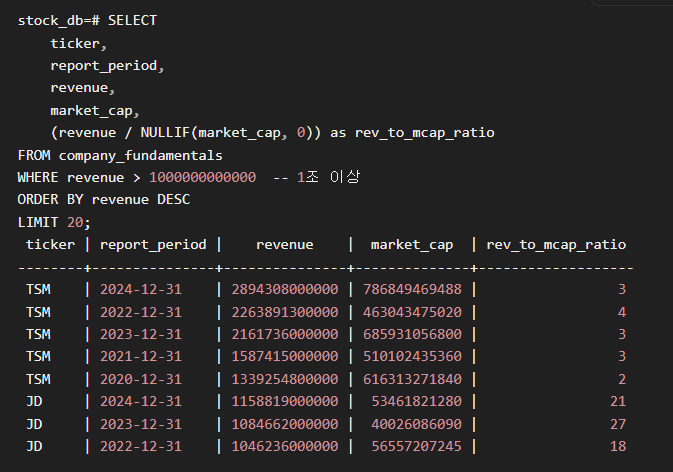Click date 2022-12-31 in the TSM row
The image size is (673, 472).
point(141,312)
